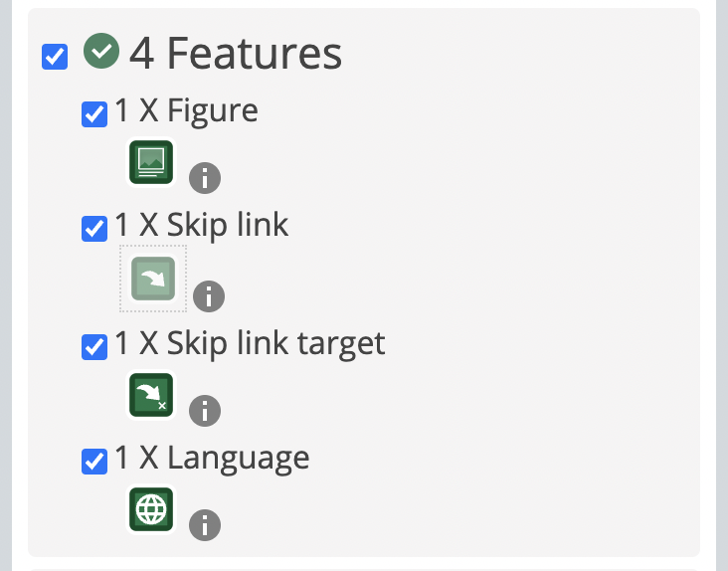728x571 pixels.
Task: Select the faded Skip link icon
Action: [x=153, y=279]
